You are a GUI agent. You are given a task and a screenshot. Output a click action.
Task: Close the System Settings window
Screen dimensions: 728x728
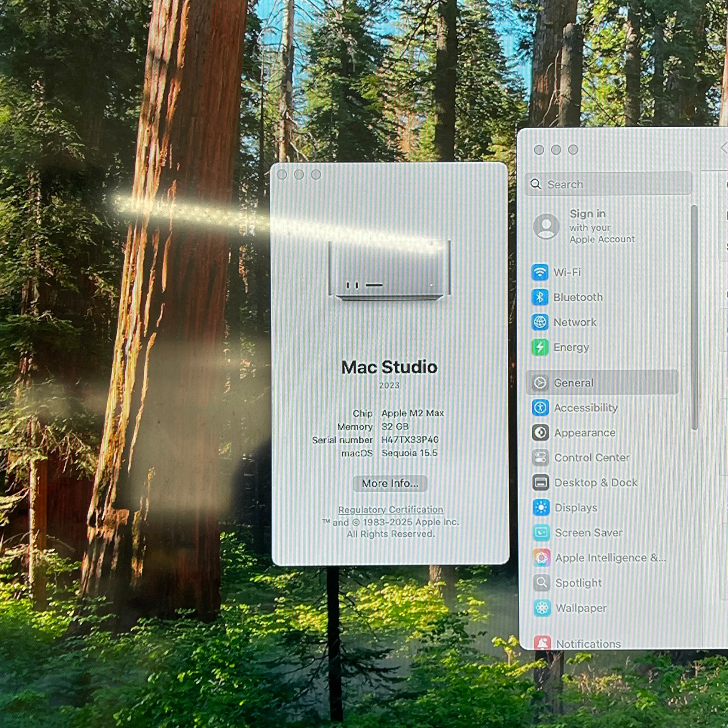click(539, 150)
